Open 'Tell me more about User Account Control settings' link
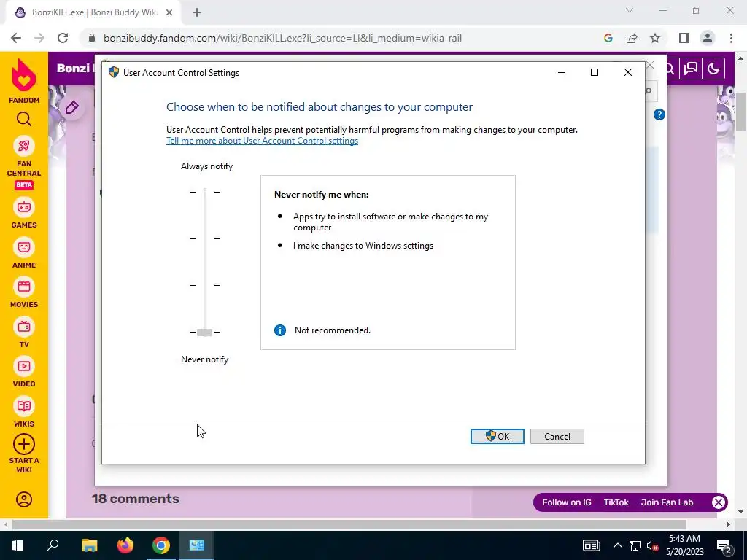 [262, 141]
